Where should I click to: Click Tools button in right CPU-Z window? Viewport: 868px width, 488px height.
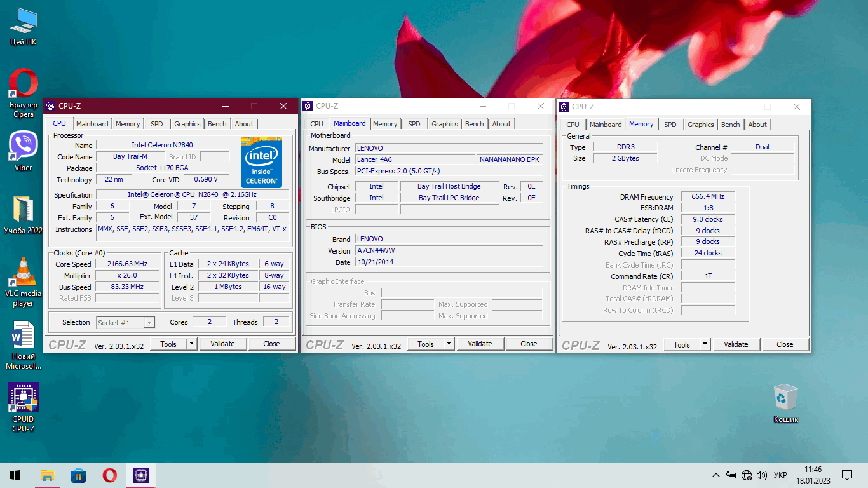click(x=682, y=344)
